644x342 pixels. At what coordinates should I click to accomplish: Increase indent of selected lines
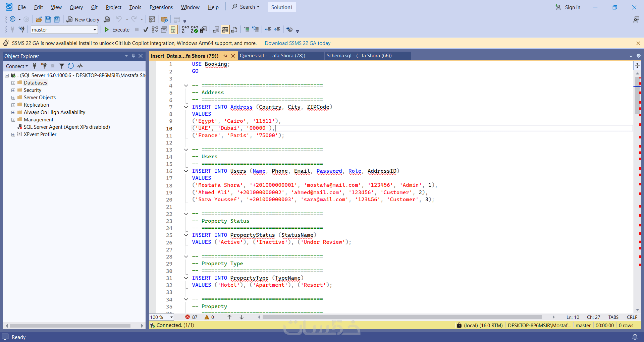click(277, 30)
